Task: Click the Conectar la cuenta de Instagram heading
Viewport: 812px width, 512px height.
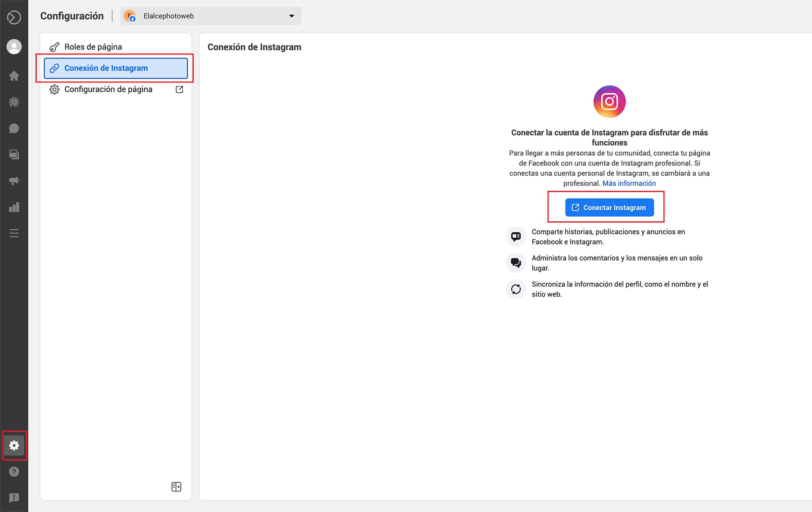Action: point(609,138)
